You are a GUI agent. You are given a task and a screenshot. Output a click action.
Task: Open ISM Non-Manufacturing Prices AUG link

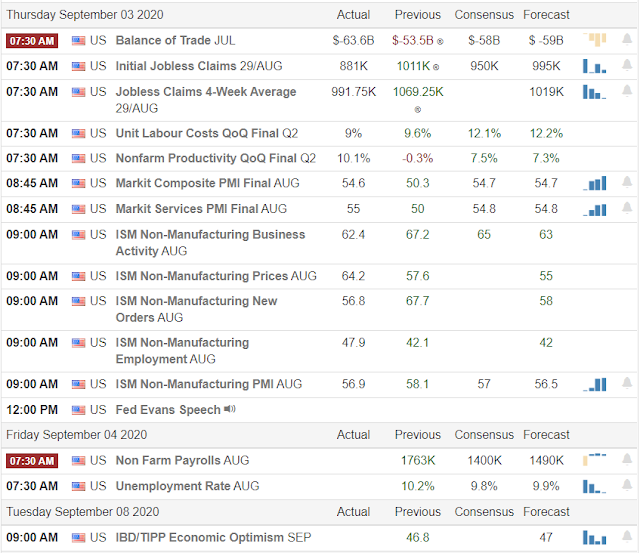(x=216, y=276)
